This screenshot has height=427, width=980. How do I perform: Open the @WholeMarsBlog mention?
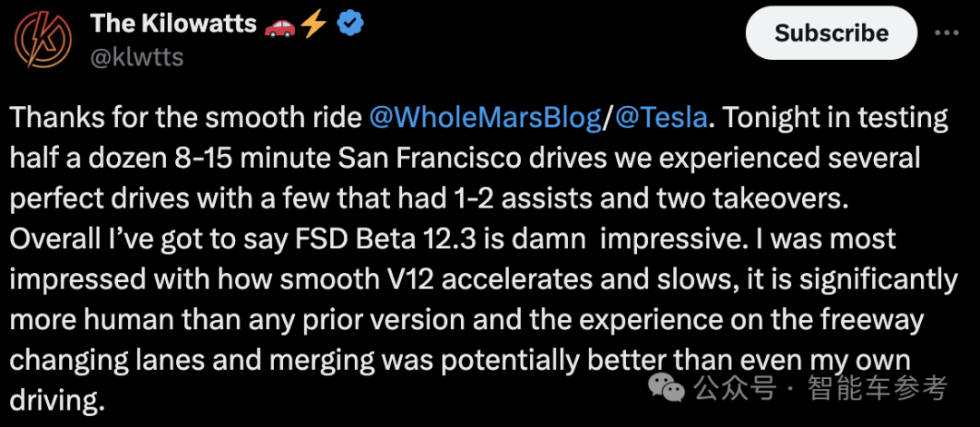(485, 119)
